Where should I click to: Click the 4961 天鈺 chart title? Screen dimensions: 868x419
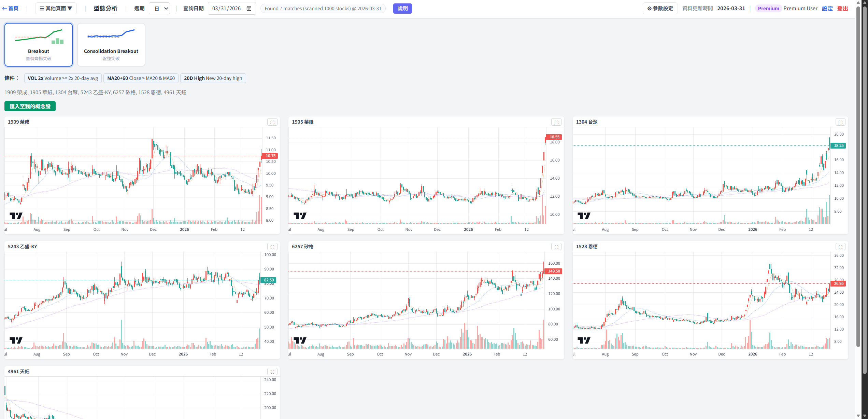19,372
